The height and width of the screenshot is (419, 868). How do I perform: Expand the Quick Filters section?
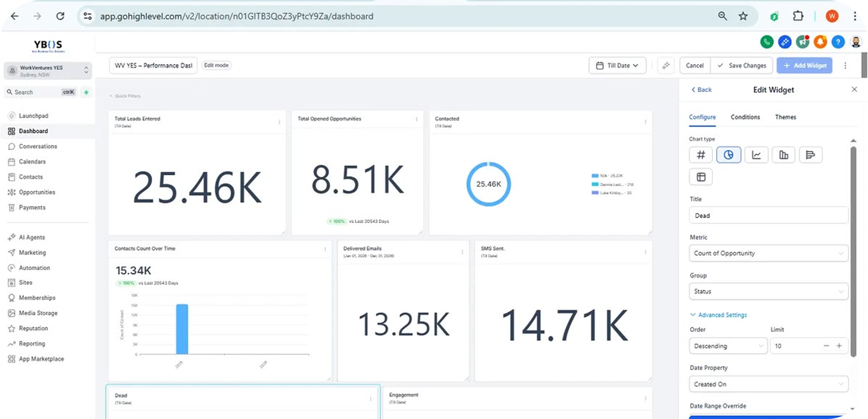[125, 96]
